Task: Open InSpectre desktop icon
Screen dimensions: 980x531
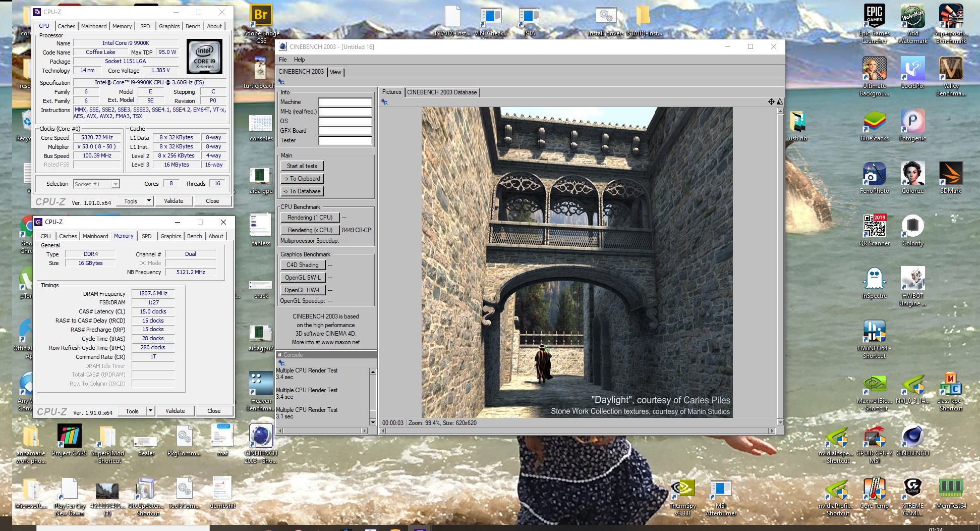Action: [874, 283]
